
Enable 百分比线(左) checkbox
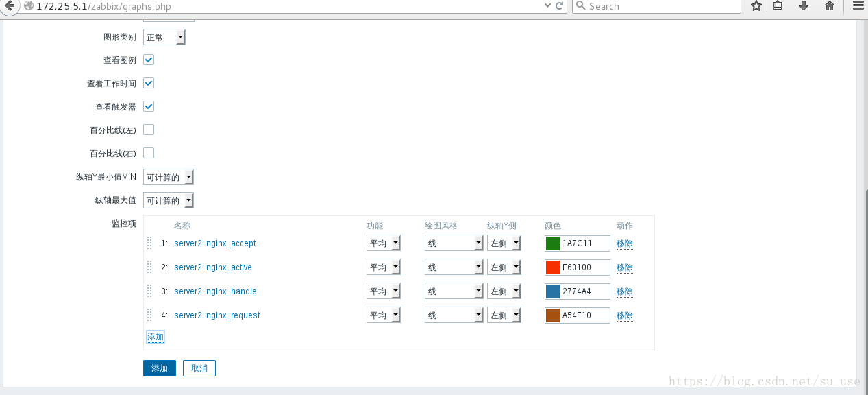pos(149,130)
